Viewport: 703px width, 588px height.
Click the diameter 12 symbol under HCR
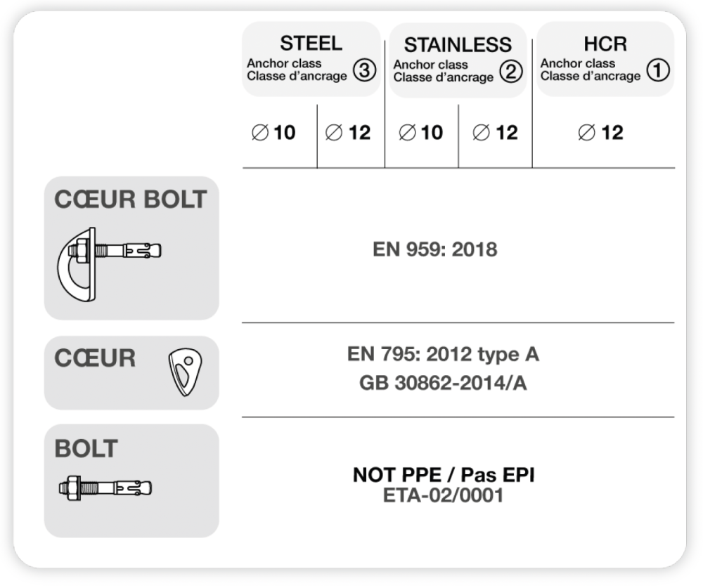[586, 133]
